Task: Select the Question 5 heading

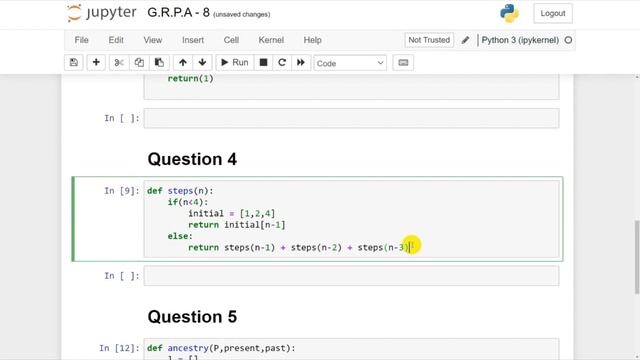Action: click(192, 317)
